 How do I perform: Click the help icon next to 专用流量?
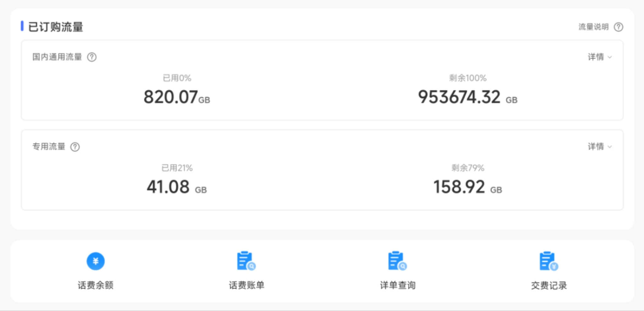tap(75, 147)
